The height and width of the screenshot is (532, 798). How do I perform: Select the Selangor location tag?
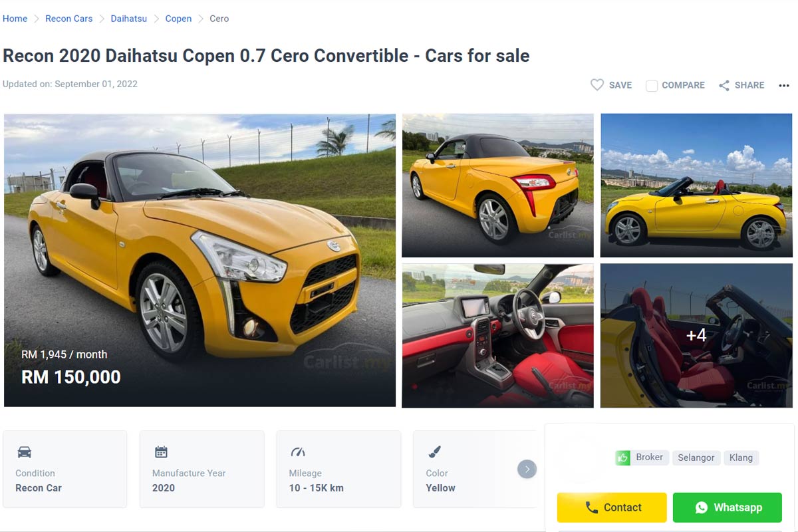pyautogui.click(x=696, y=458)
